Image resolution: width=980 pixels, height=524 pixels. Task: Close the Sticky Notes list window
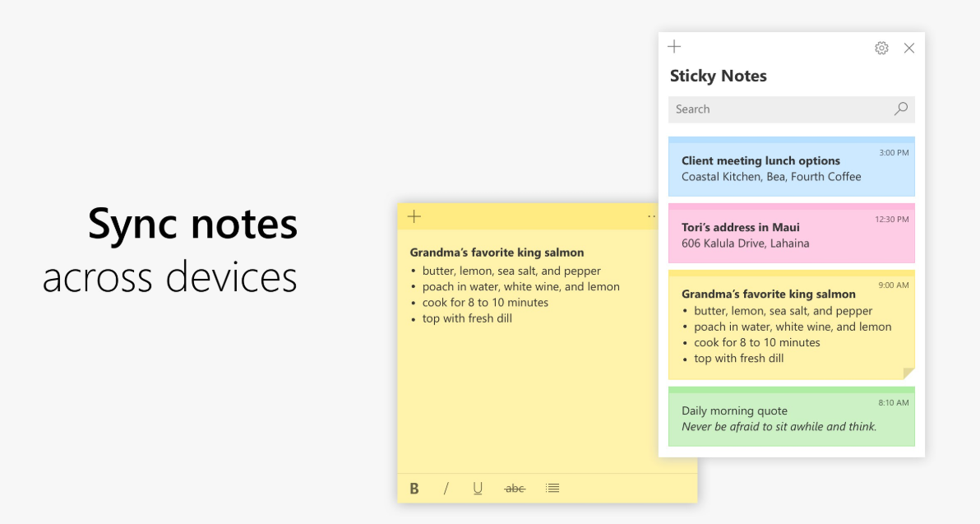908,49
